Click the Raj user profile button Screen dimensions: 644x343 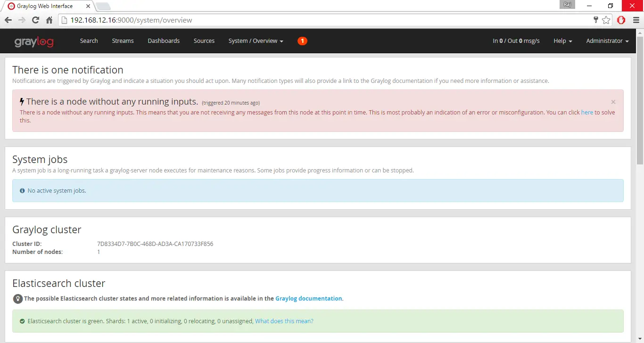pos(567,4)
